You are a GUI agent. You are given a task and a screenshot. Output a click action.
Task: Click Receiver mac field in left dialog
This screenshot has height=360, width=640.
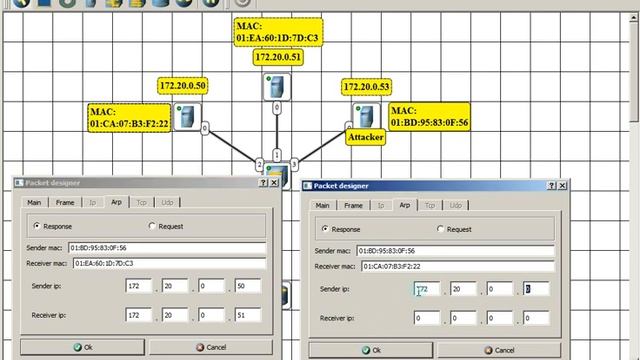click(x=169, y=263)
